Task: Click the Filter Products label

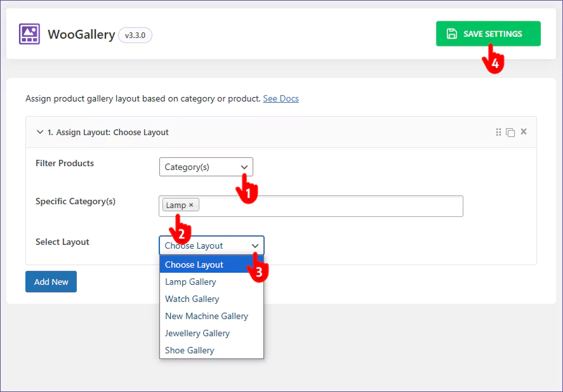Action: click(x=65, y=164)
